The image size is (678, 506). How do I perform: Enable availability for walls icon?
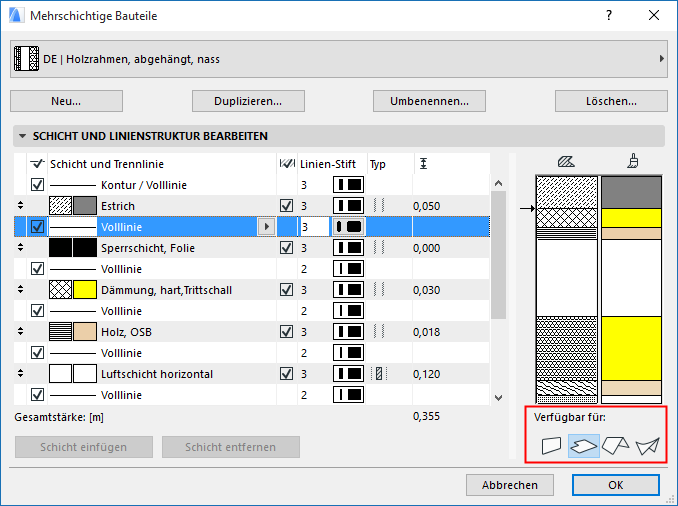551,445
